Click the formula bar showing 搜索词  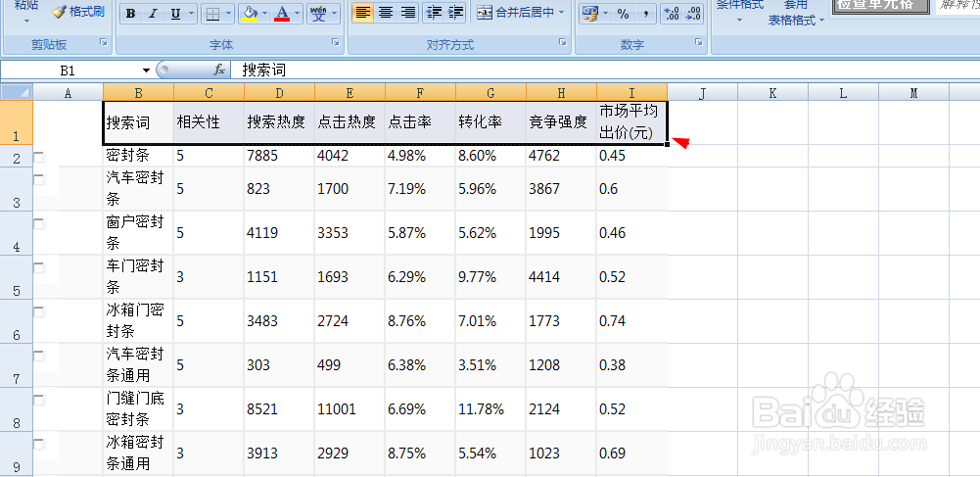click(x=604, y=70)
